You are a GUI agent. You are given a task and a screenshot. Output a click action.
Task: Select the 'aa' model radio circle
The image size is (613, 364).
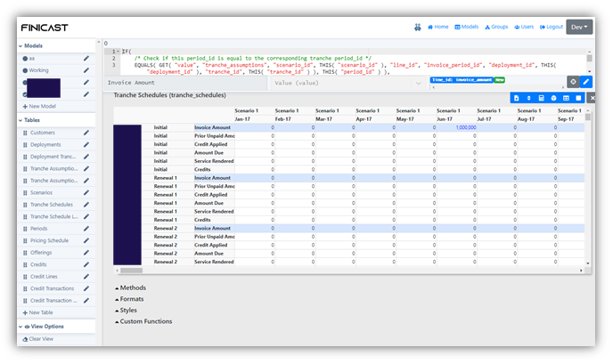(25, 59)
